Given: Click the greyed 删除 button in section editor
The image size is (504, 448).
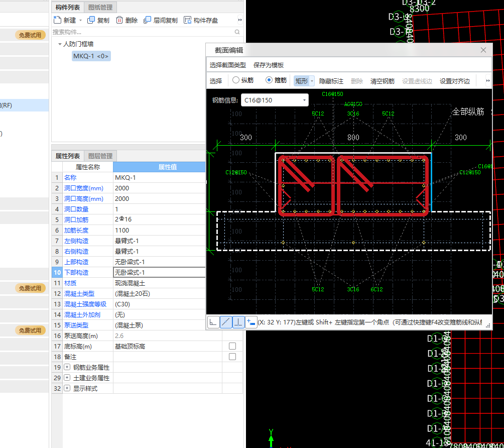Looking at the screenshot, I should [357, 81].
